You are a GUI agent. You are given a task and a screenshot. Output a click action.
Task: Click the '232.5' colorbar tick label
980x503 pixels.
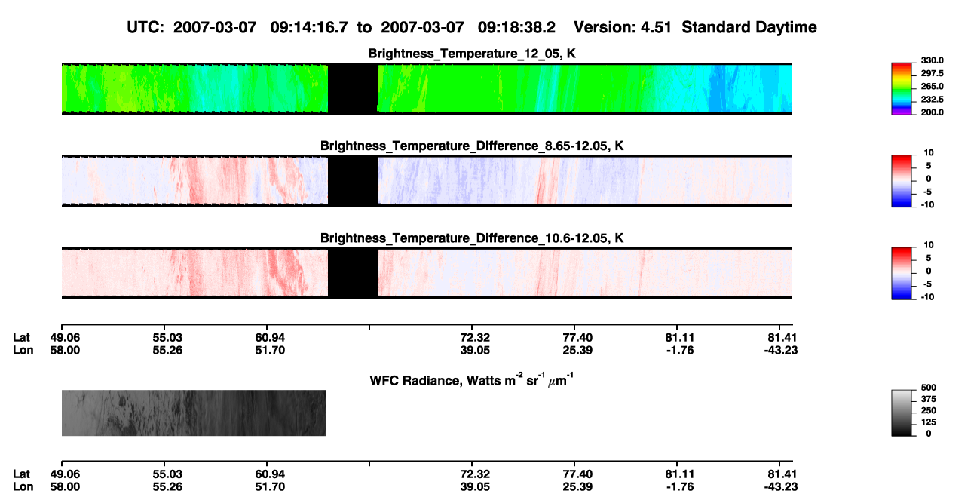(933, 100)
